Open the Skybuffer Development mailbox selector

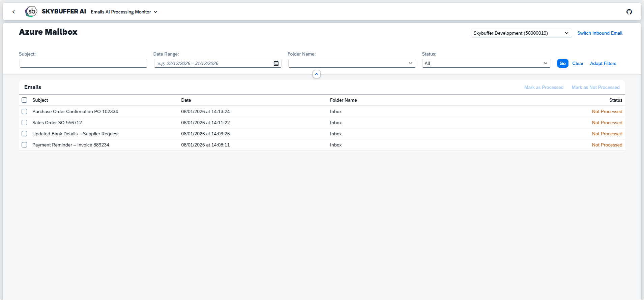coord(521,33)
